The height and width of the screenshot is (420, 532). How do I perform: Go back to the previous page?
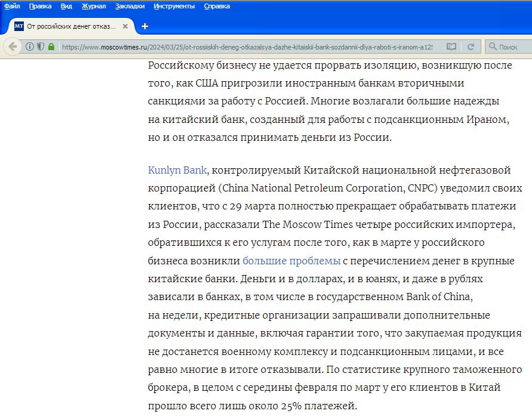pyautogui.click(x=13, y=47)
